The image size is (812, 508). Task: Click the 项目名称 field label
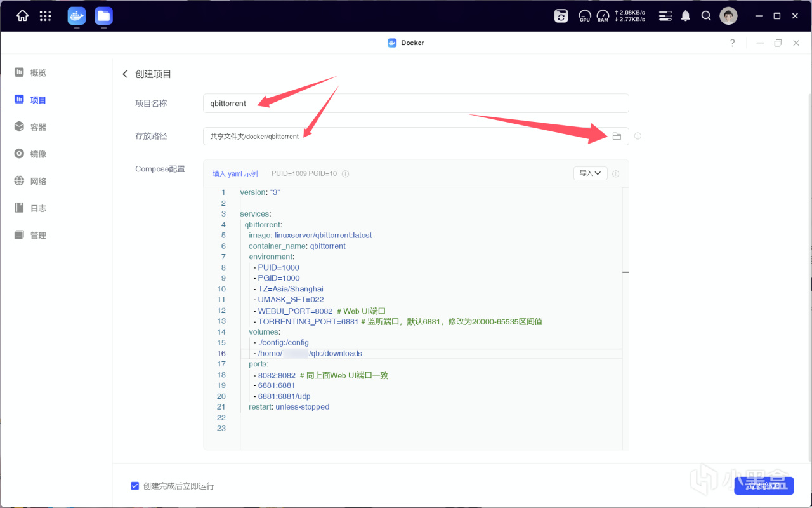[x=151, y=104]
